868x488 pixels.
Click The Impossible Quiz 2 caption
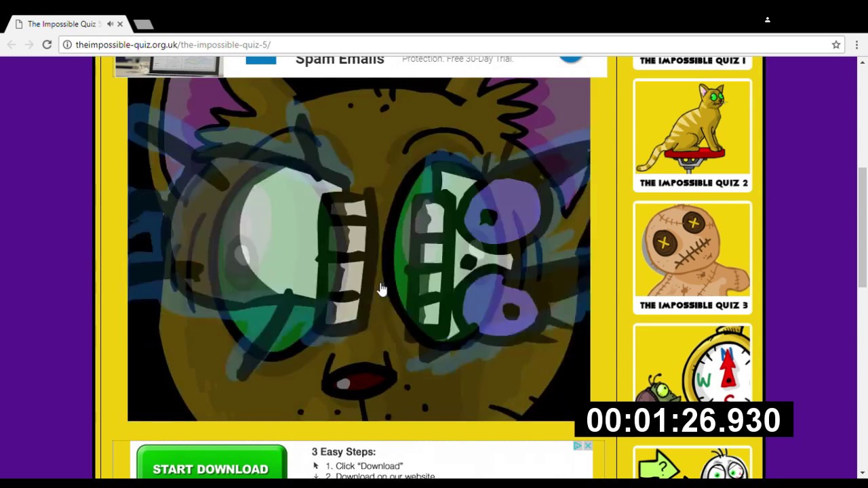tap(694, 183)
